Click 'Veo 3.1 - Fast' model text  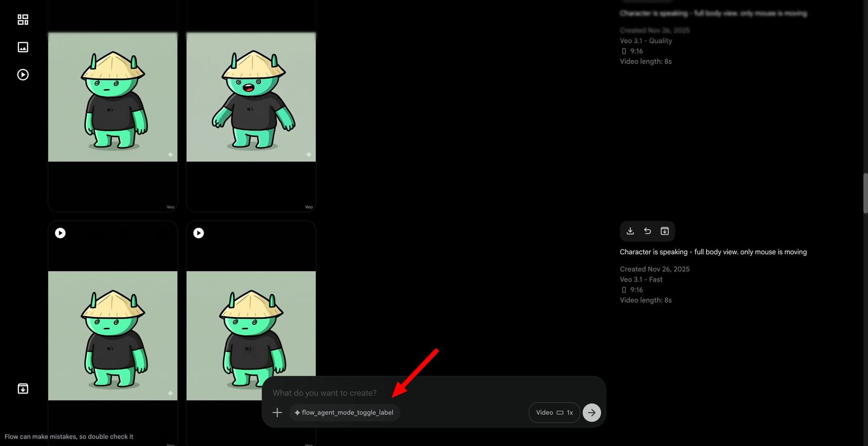coord(641,279)
